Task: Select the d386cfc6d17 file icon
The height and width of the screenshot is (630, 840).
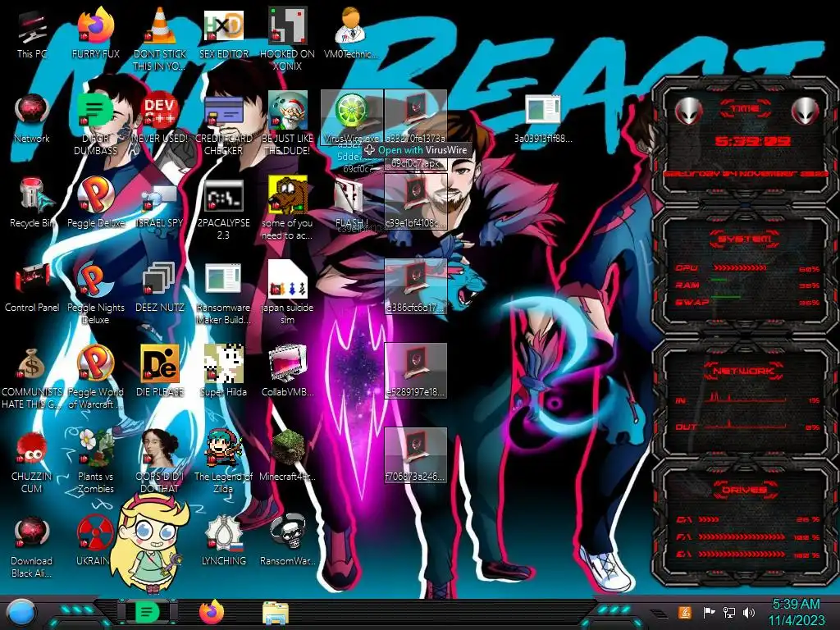Action: pos(416,287)
